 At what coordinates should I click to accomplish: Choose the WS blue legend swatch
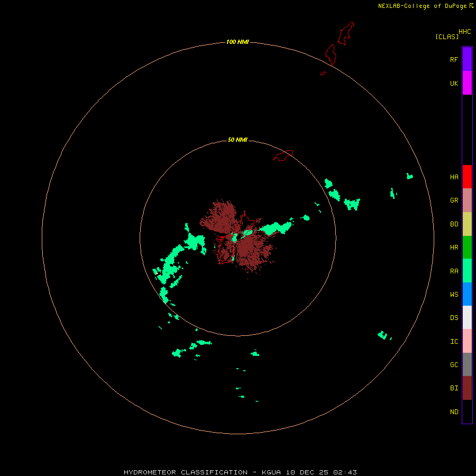pos(467,294)
